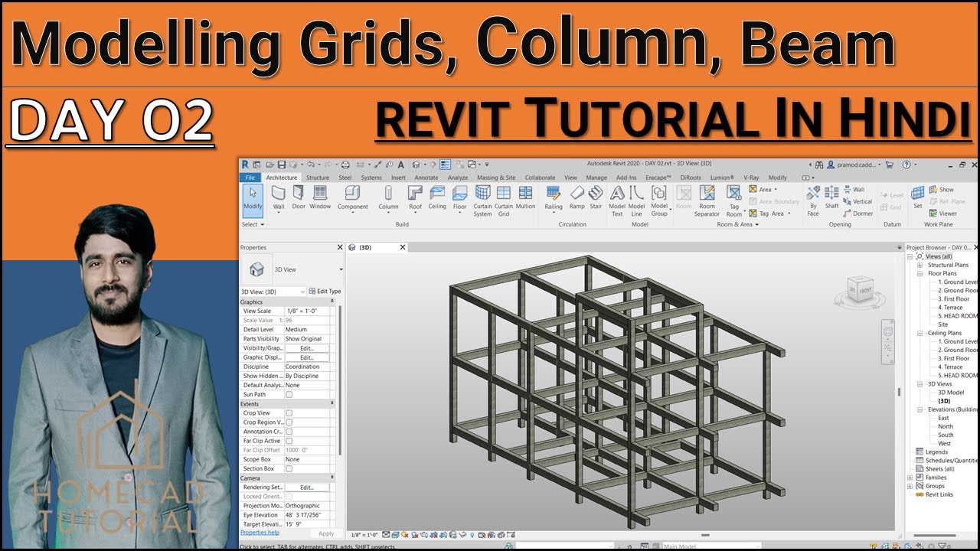Switch to the Massing & Site tab
980x551 pixels.
(496, 178)
